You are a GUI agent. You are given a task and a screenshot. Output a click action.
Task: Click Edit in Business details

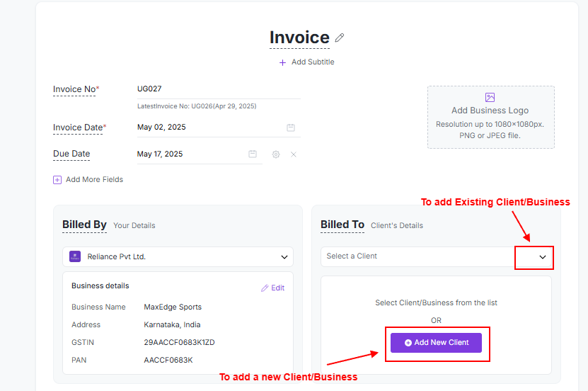tap(273, 288)
